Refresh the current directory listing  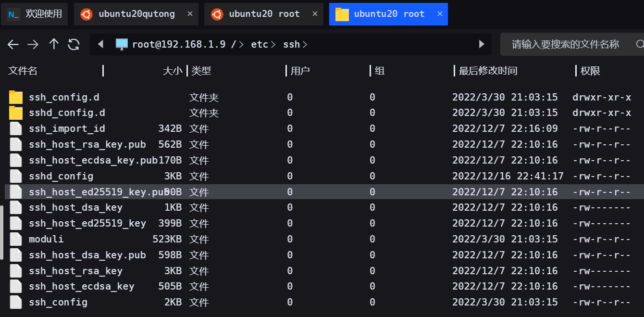tap(74, 45)
